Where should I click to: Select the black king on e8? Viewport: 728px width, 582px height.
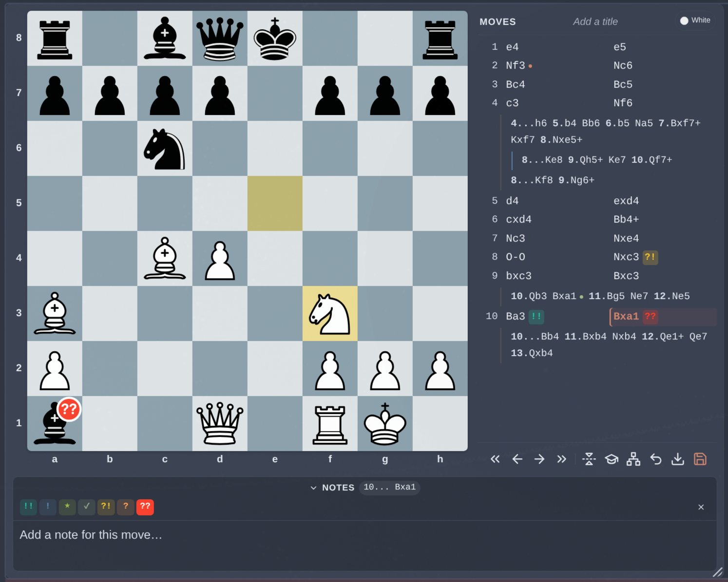pos(275,38)
